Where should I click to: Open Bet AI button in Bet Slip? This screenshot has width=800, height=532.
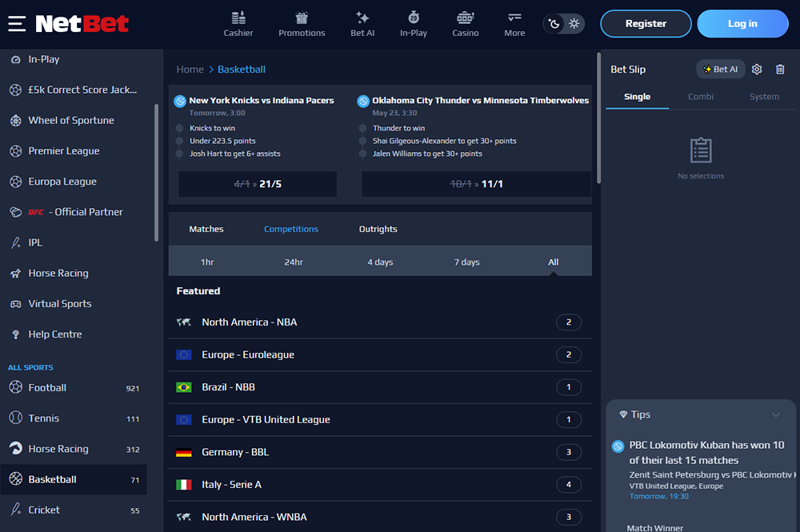(x=721, y=70)
